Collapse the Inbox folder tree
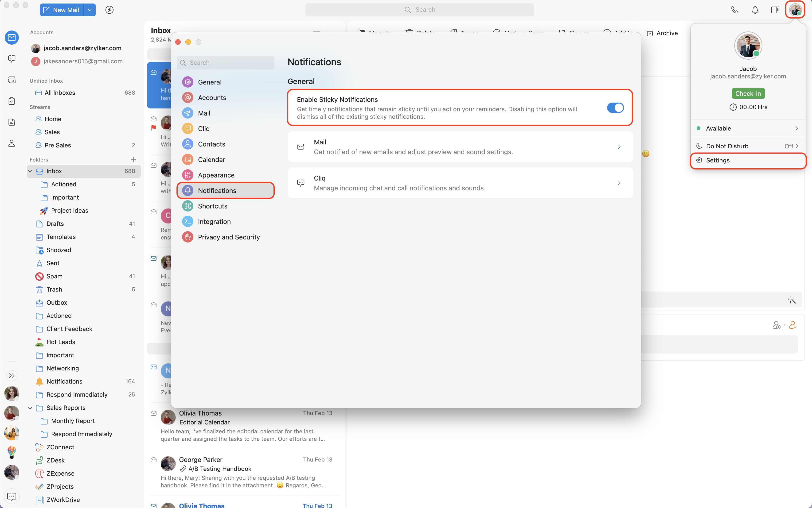The width and height of the screenshot is (812, 508). click(30, 171)
